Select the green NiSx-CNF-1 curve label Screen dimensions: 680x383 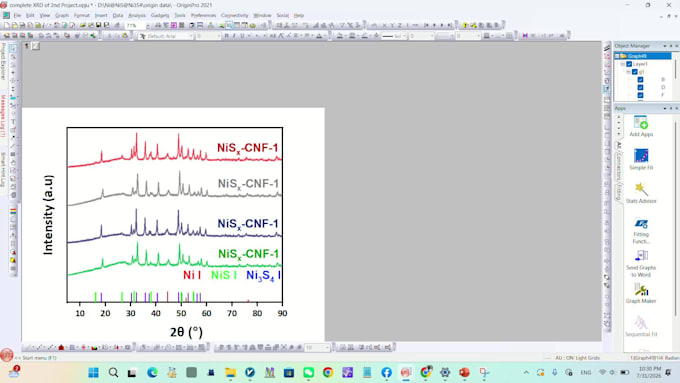[248, 254]
